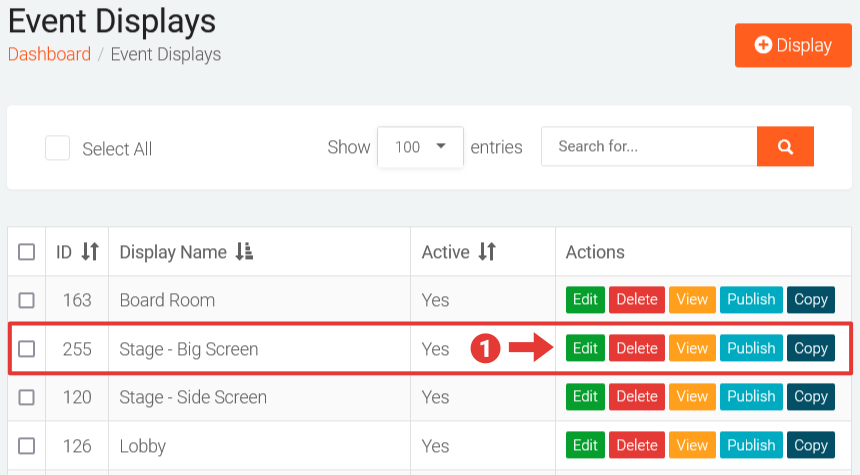Edit the Stage - Big Screen display
Viewport: 860px width, 475px height.
point(585,348)
